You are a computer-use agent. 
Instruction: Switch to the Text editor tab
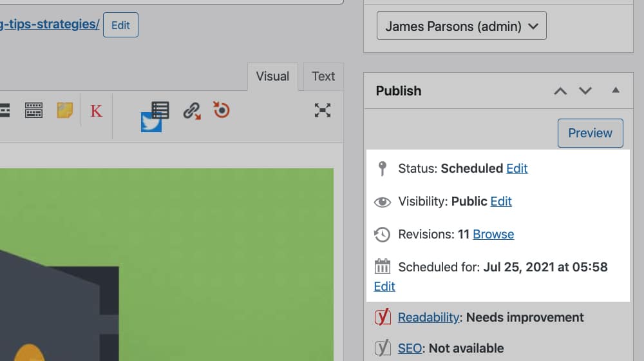point(323,76)
